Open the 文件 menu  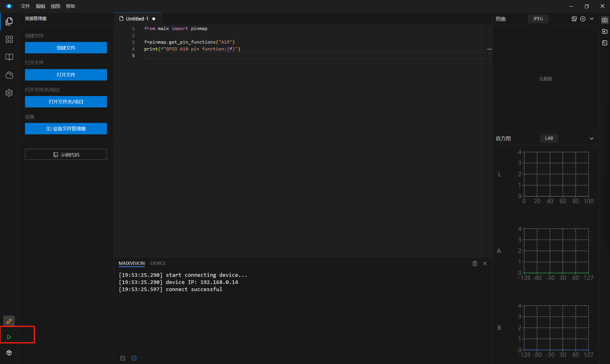25,6
